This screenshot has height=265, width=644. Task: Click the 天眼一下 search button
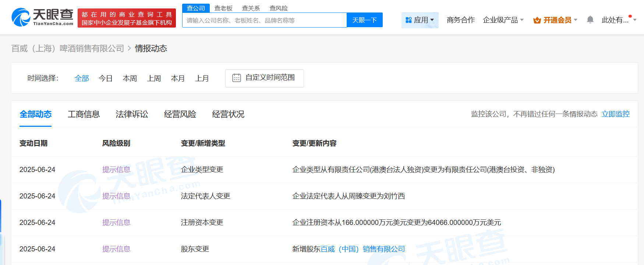pos(364,20)
